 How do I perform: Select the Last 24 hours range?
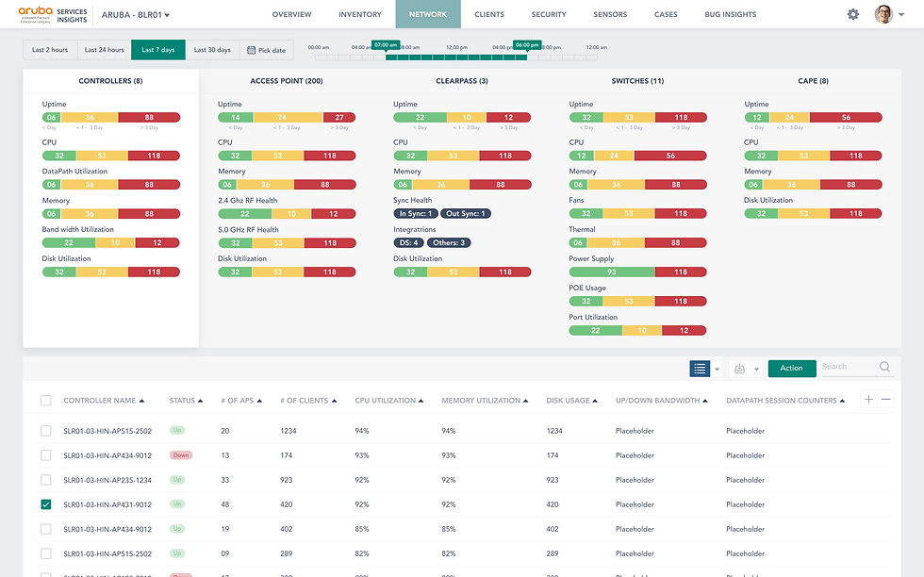105,50
